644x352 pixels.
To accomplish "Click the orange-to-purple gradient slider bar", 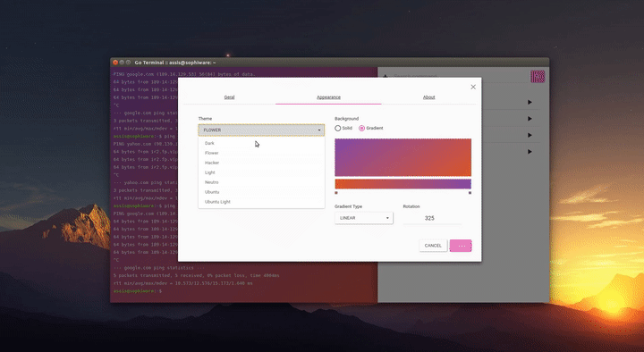I will pyautogui.click(x=402, y=184).
